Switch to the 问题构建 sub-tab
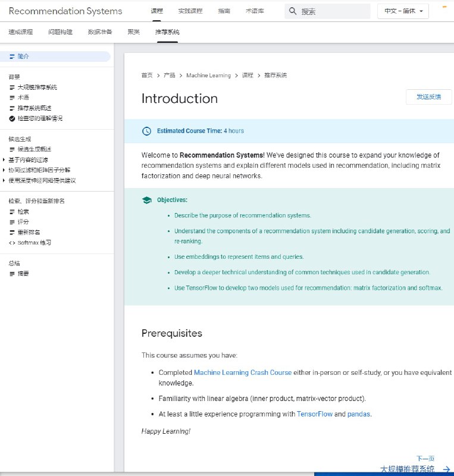Screen dimensions: 454x476 pos(60,32)
